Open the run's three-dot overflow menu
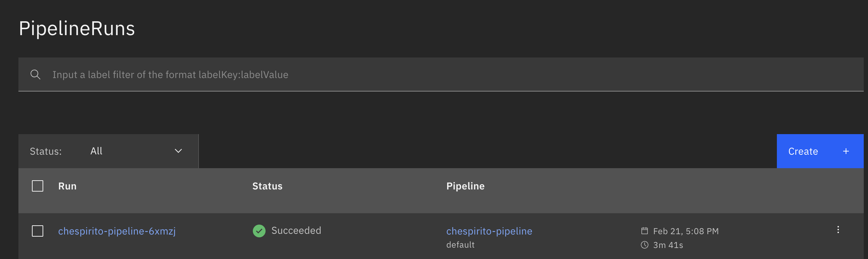868x259 pixels. pyautogui.click(x=838, y=230)
